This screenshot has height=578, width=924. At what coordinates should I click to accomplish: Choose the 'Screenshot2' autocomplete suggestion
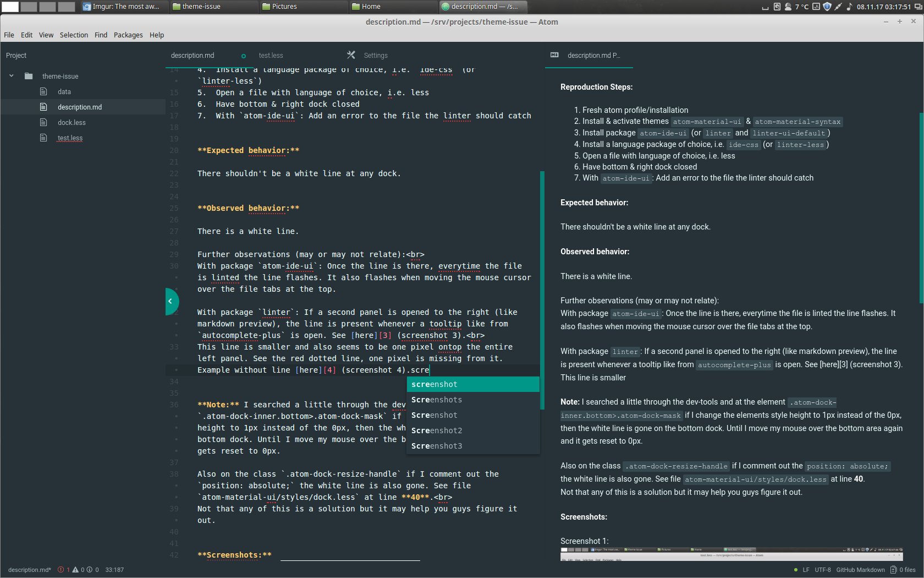[x=473, y=430]
